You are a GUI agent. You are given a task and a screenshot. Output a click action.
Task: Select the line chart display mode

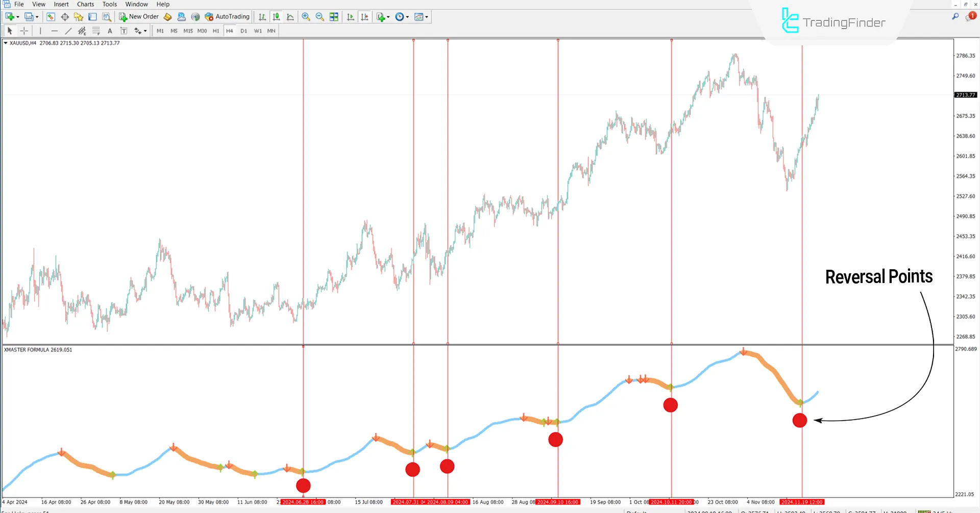tap(290, 16)
